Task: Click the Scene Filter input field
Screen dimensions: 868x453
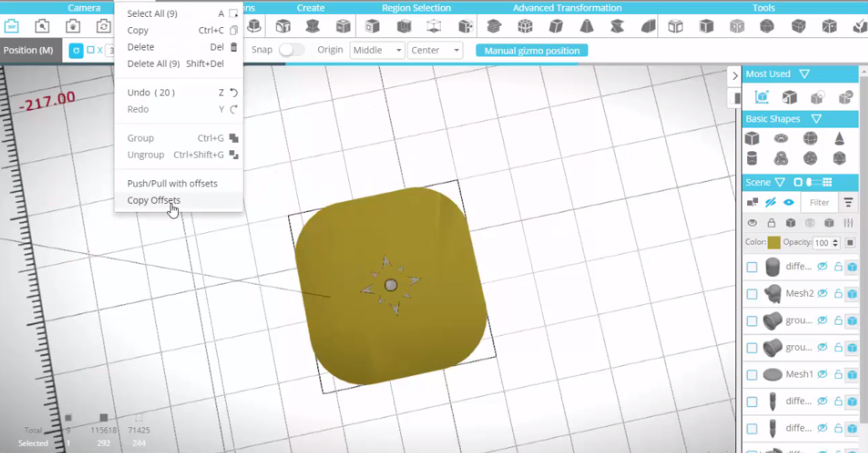Action: 820,203
